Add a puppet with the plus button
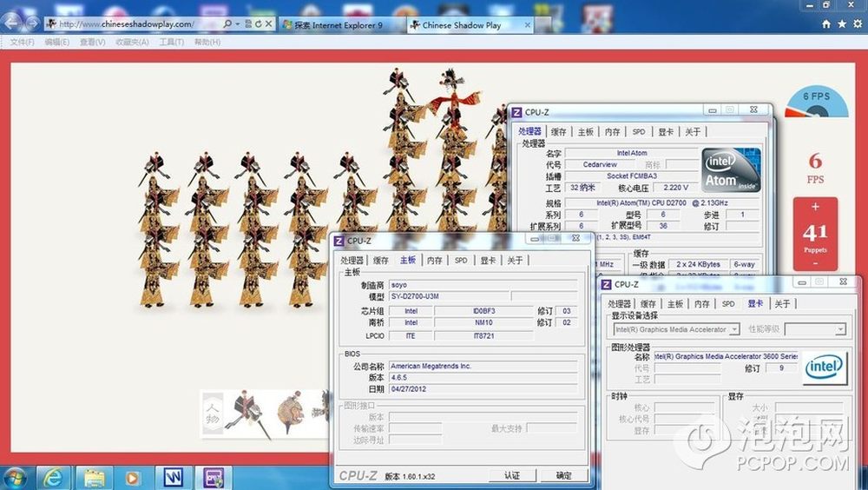This screenshot has width=868, height=490. click(815, 207)
